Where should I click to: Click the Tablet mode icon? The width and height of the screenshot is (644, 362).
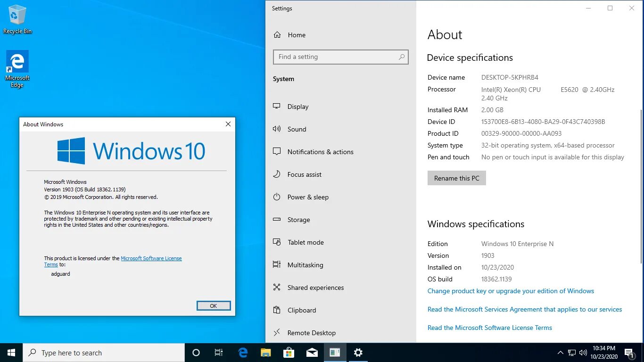277,242
